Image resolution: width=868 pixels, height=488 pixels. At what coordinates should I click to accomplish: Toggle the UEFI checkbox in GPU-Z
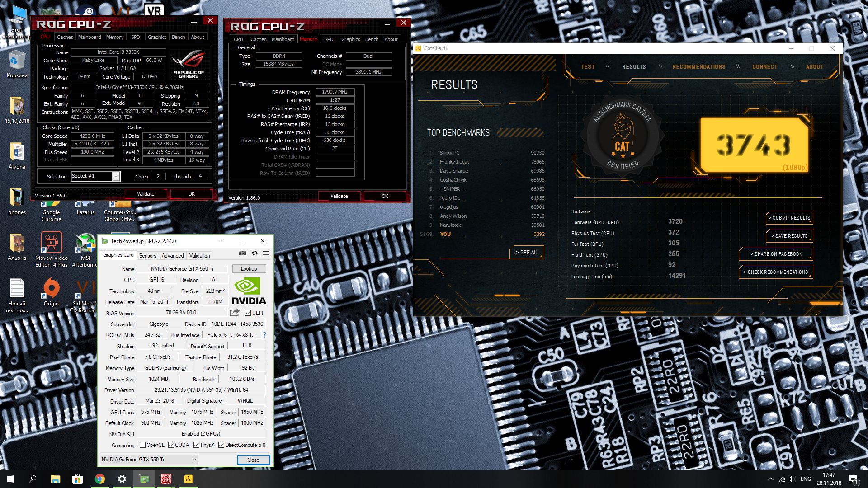248,313
